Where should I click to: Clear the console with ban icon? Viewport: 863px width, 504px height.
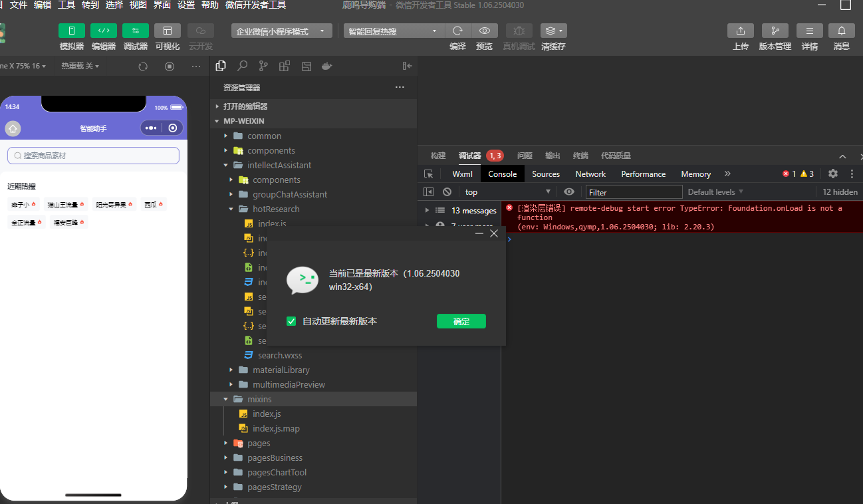tap(447, 191)
